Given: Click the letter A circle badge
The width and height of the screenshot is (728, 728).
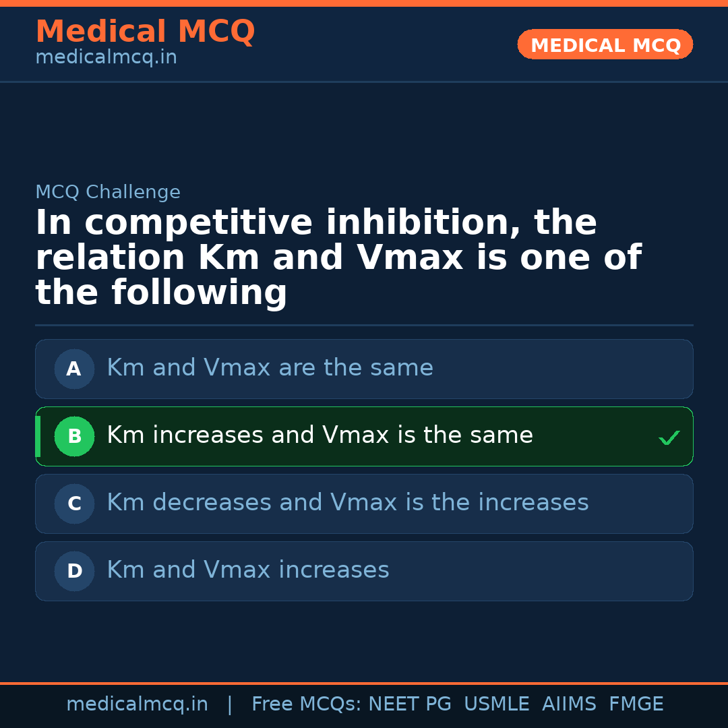Looking at the screenshot, I should (x=74, y=369).
